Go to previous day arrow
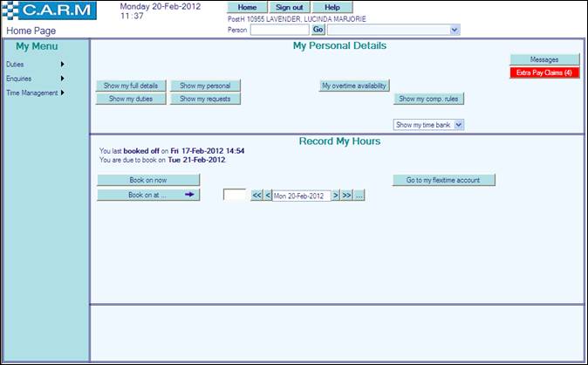The height and width of the screenshot is (365, 588). pos(268,196)
